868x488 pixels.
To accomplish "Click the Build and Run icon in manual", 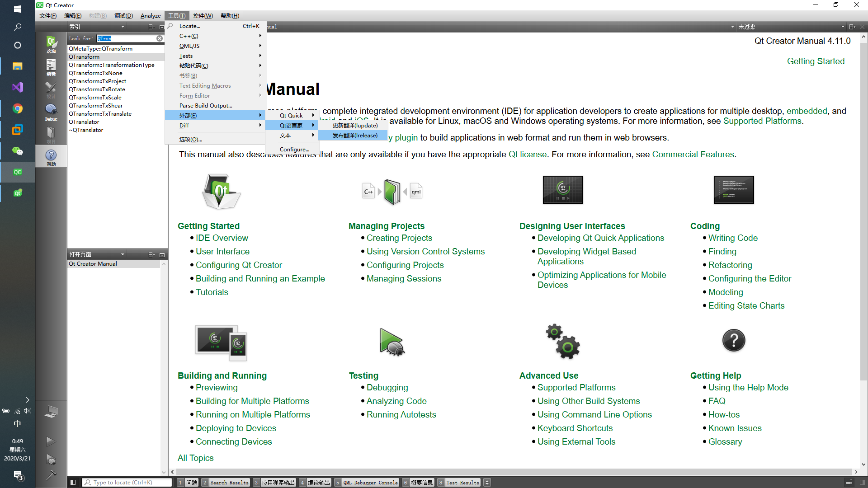I will pyautogui.click(x=221, y=343).
